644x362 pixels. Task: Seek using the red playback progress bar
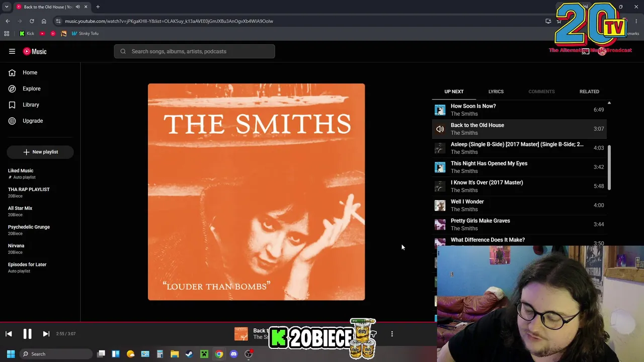[218, 322]
